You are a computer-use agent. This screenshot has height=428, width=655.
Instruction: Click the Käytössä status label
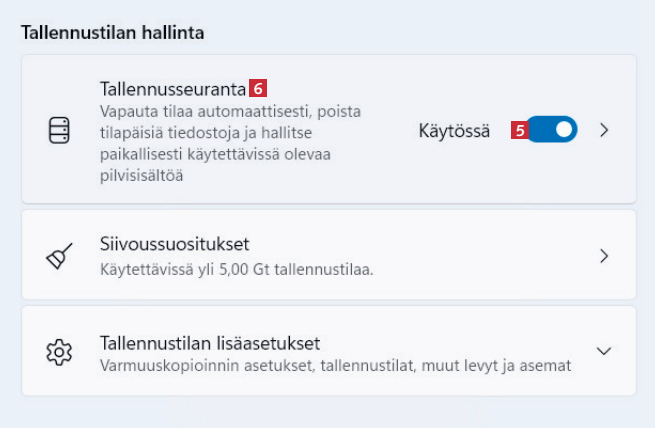click(454, 130)
